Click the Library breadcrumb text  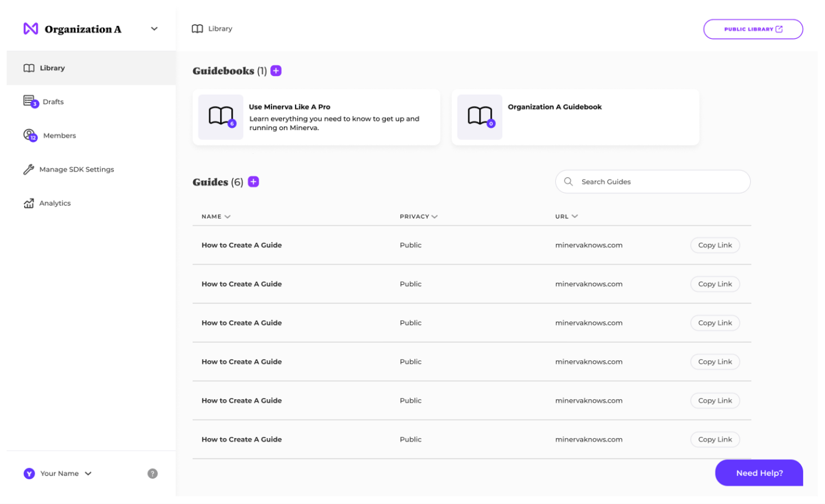tap(220, 29)
